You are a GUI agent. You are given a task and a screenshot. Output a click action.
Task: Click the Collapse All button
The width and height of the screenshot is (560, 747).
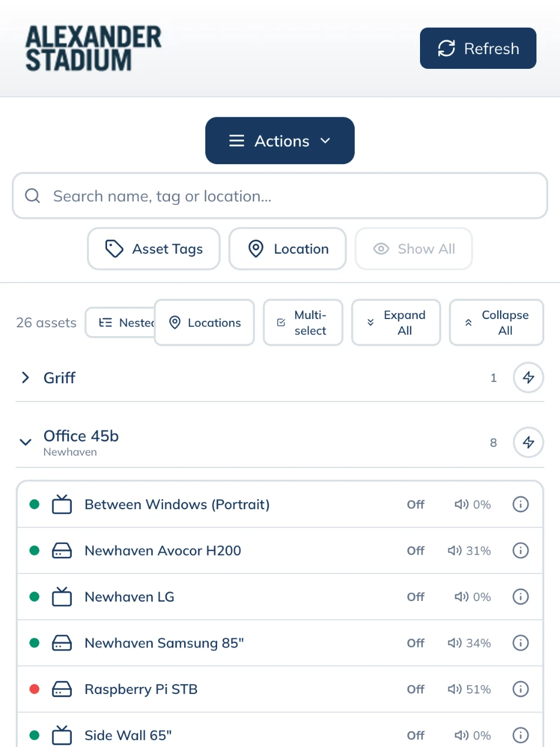496,323
